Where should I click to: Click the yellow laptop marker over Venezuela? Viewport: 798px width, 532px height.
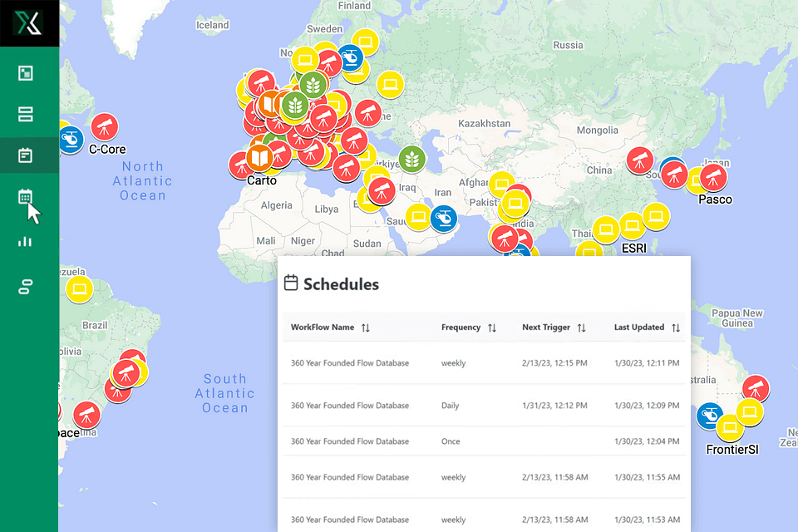click(80, 289)
